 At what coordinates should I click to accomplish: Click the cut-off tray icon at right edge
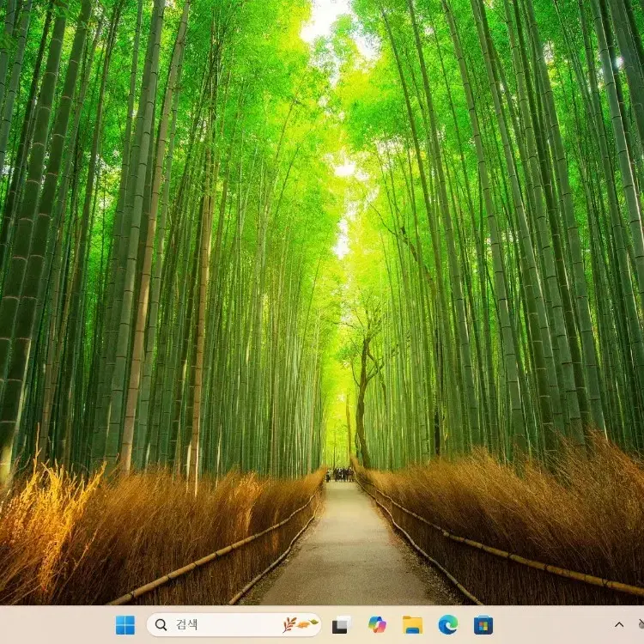click(x=640, y=625)
